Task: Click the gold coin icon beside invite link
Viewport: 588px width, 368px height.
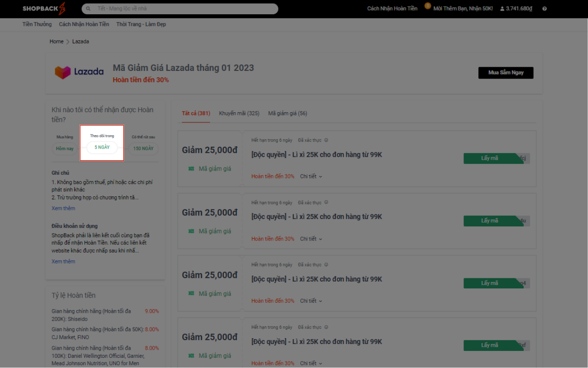Action: [x=428, y=6]
